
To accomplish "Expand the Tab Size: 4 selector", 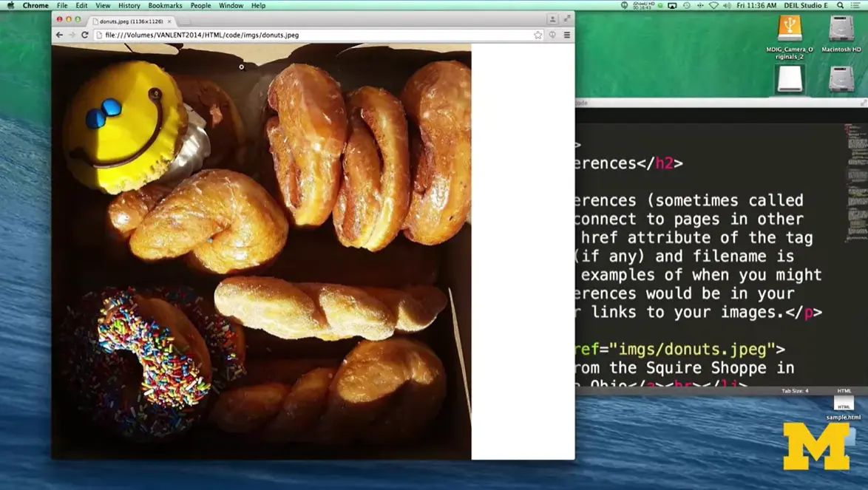I will [795, 391].
